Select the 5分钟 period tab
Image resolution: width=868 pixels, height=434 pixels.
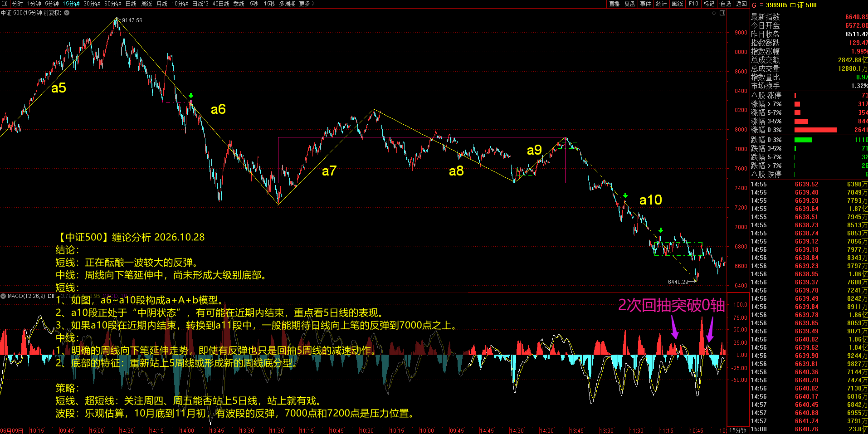point(52,4)
